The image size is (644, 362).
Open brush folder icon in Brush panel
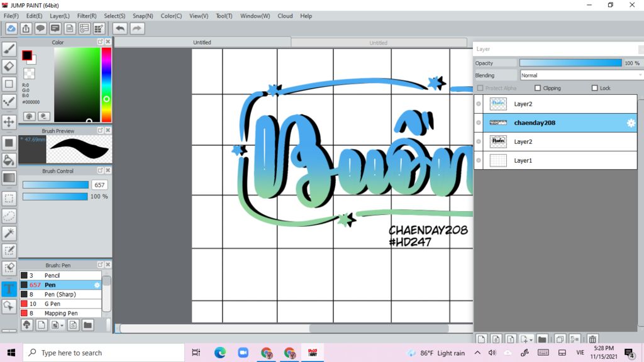[x=87, y=325]
